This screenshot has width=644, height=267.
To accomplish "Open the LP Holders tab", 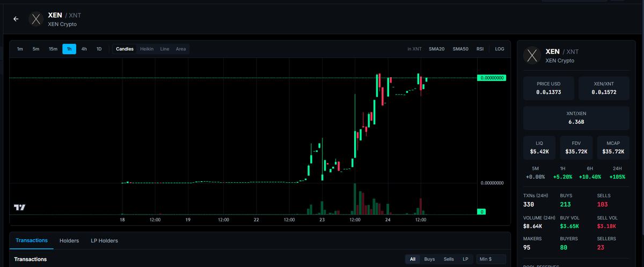I will click(x=104, y=241).
